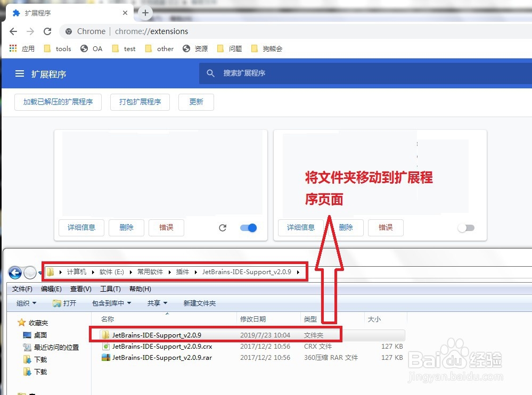The image size is (532, 395).
Task: Sort by the 修改日期 column header
Action: (253, 319)
